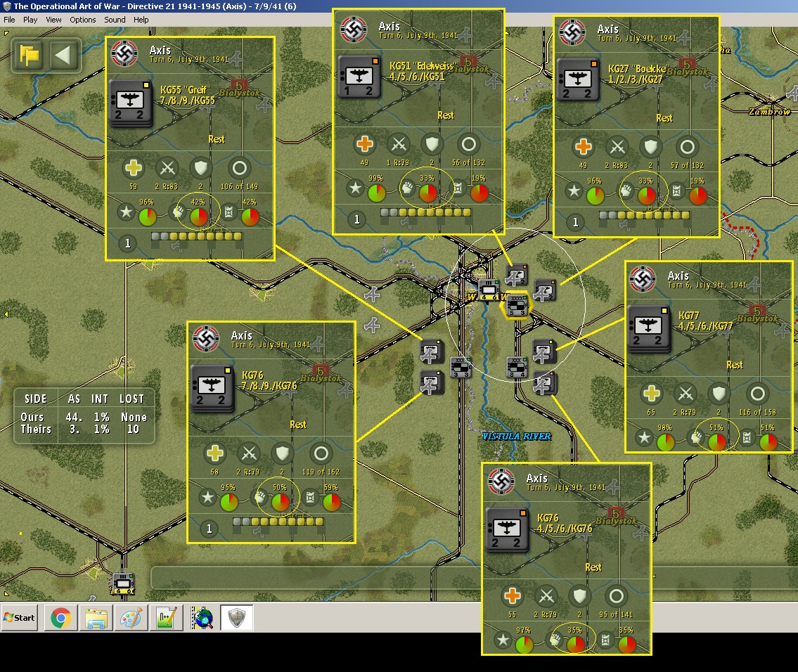Click the bomber counter in the KG27 "Boelcke" panel

(578, 79)
